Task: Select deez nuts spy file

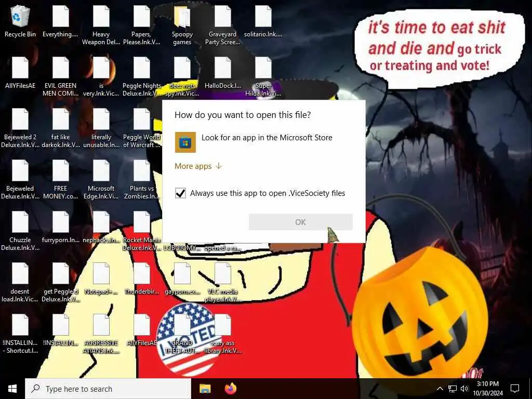Action: (182, 77)
